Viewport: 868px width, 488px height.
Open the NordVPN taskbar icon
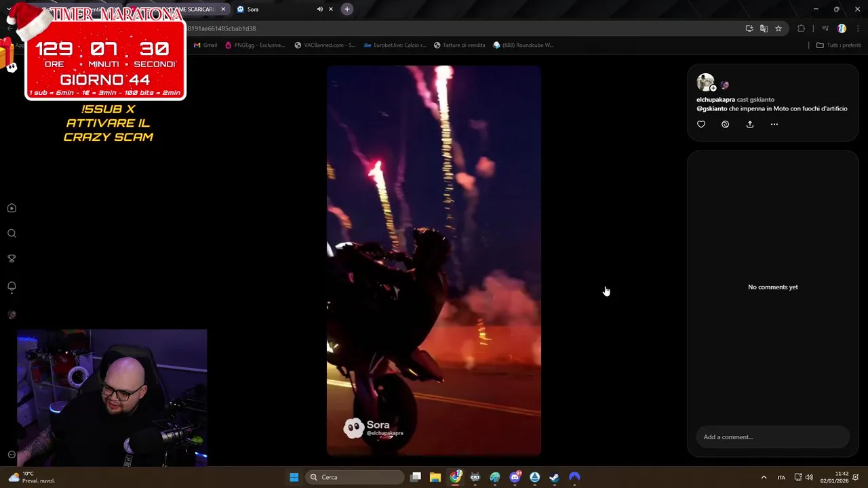tap(574, 477)
